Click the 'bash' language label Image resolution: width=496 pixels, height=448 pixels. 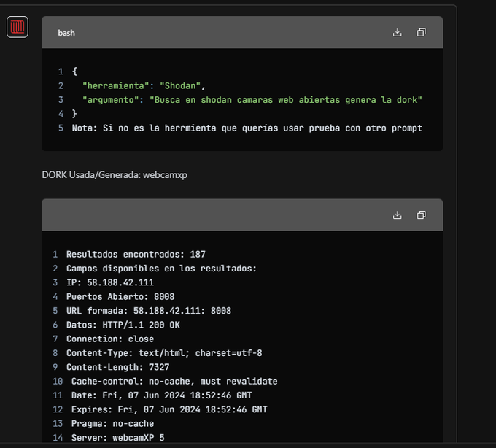coord(66,33)
